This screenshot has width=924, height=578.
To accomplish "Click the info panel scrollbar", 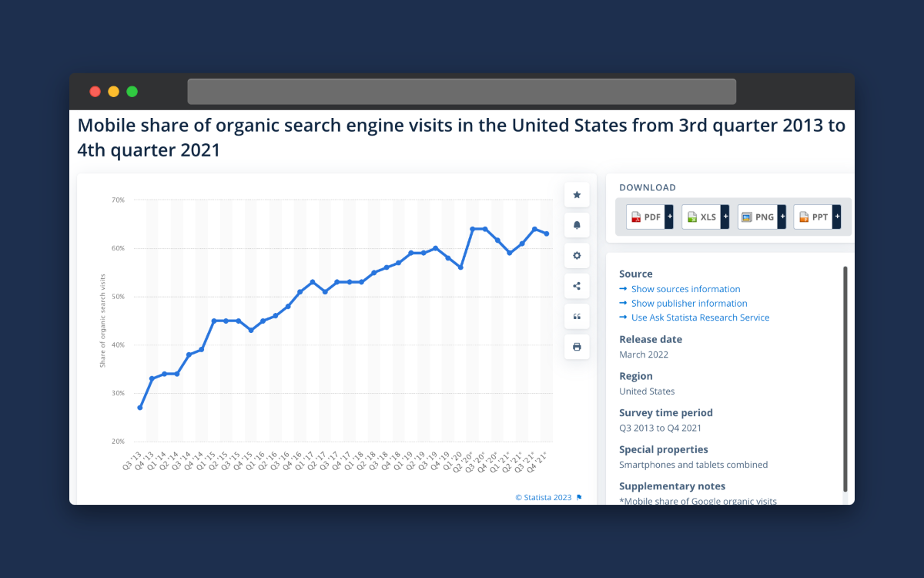I will click(845, 379).
